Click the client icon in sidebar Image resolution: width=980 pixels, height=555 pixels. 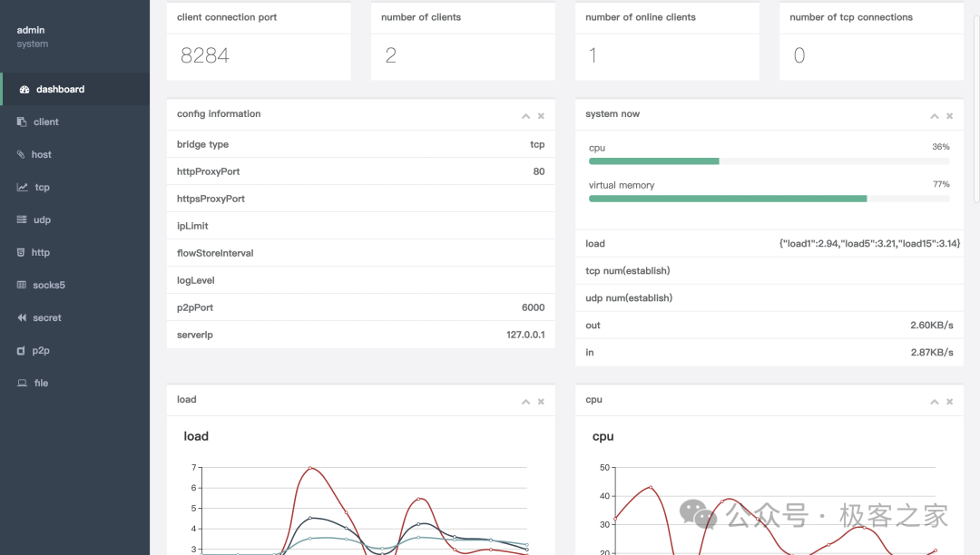pyautogui.click(x=22, y=122)
